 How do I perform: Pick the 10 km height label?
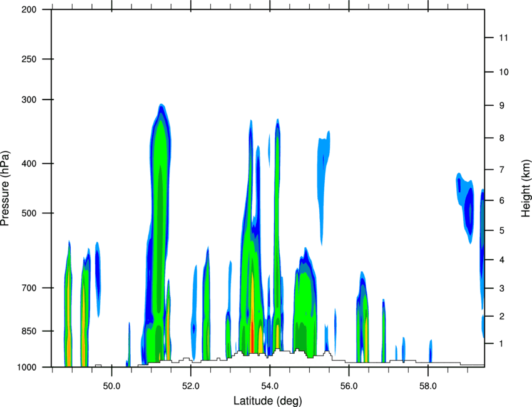pyautogui.click(x=504, y=72)
